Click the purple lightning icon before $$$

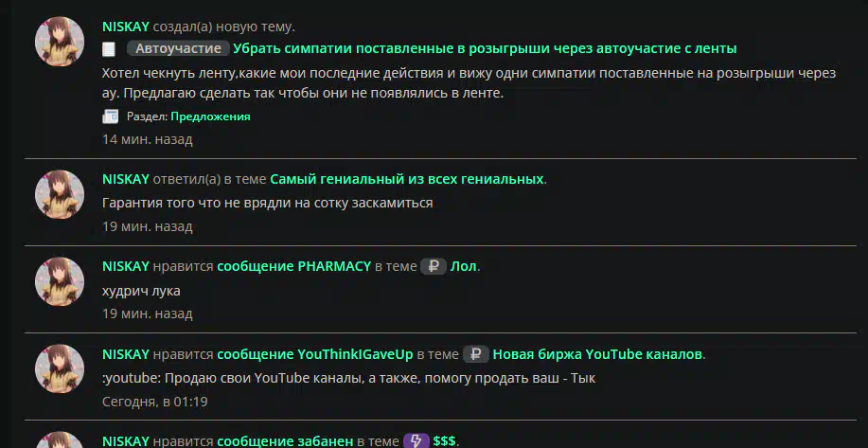[x=416, y=440]
